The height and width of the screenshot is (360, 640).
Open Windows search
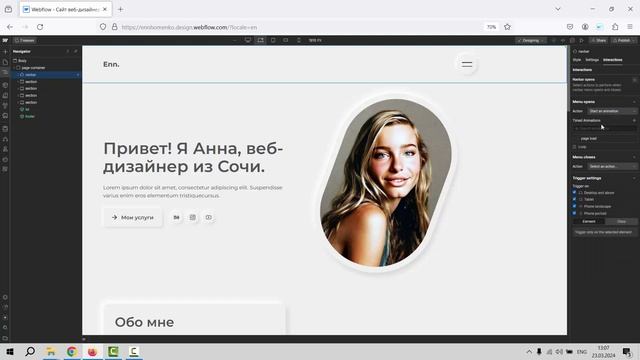pos(30,351)
